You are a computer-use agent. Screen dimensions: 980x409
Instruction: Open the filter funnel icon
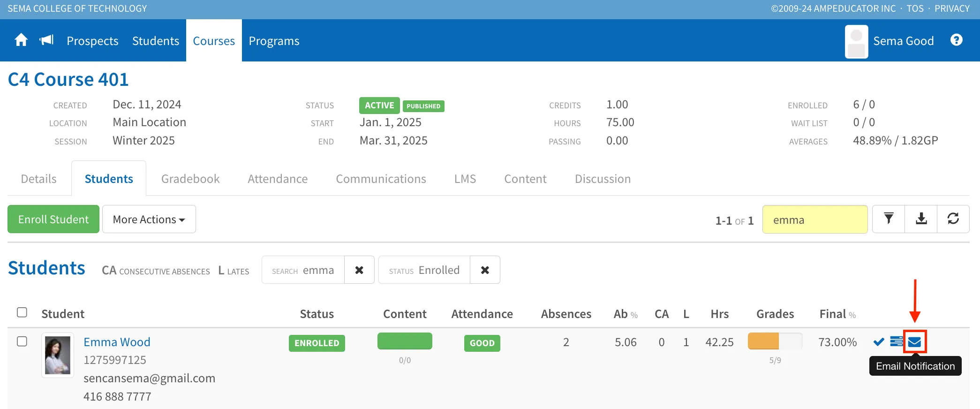(889, 219)
